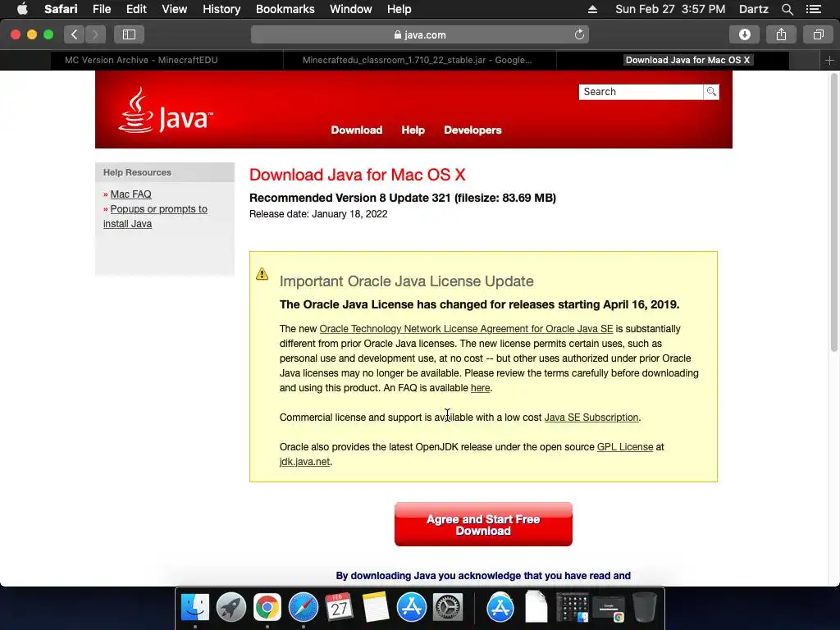Image resolution: width=840 pixels, height=630 pixels.
Task: Launch Launchpad from the Dock
Action: [231, 607]
